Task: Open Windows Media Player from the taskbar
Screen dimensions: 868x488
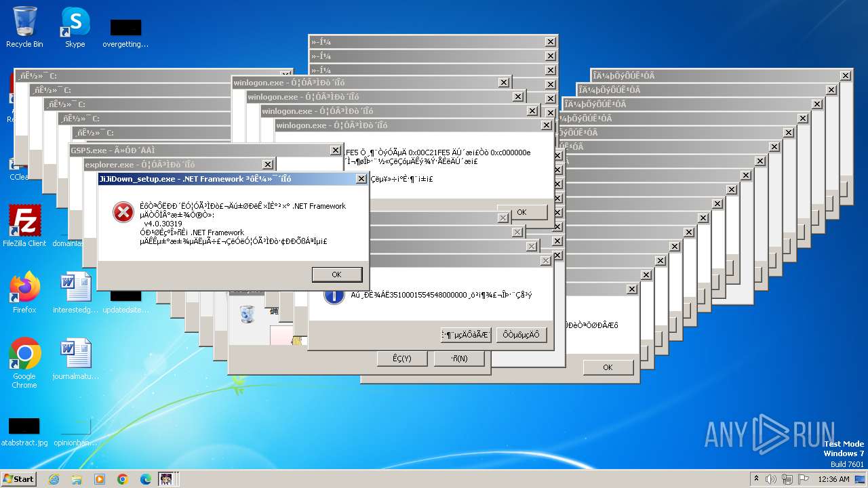Action: coord(100,479)
